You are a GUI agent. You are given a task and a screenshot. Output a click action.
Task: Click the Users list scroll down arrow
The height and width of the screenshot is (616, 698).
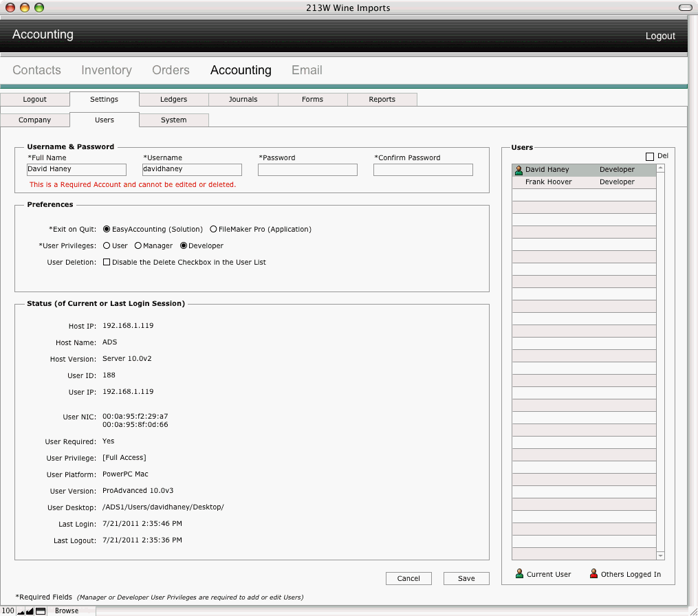tap(661, 555)
